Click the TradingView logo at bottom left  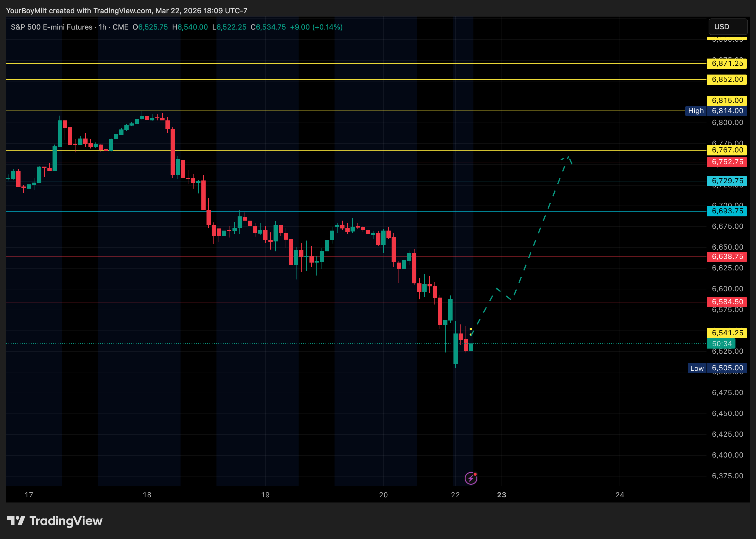click(x=55, y=521)
